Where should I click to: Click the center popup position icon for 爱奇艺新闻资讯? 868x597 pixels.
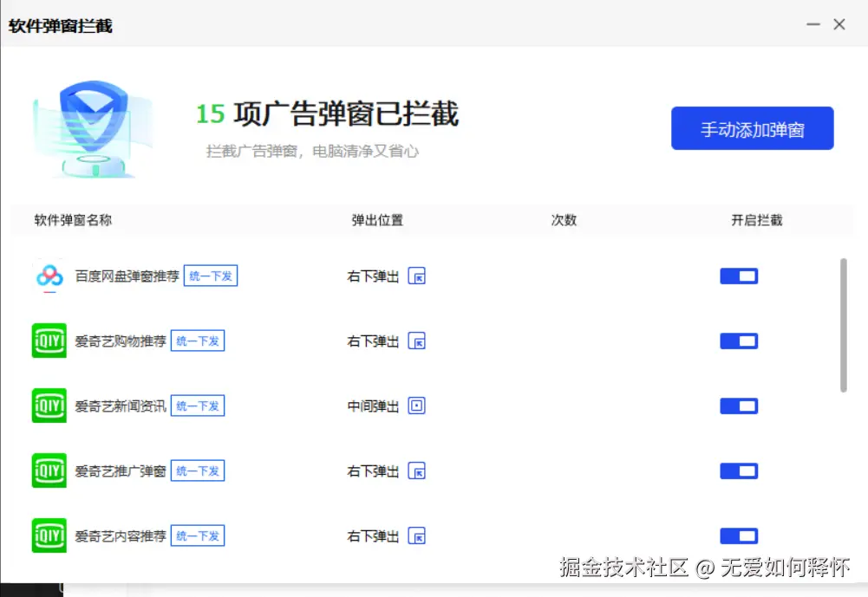(417, 406)
